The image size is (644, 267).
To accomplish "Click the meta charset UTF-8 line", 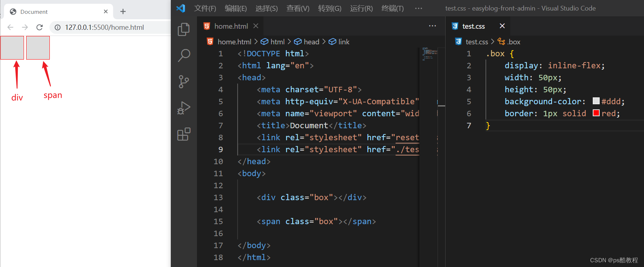I will click(309, 89).
